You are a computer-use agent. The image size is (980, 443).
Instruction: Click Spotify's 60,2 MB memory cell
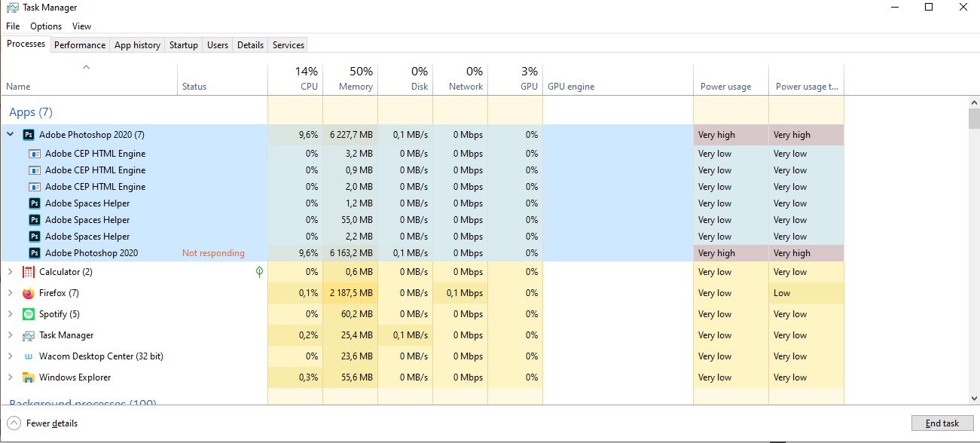point(350,314)
